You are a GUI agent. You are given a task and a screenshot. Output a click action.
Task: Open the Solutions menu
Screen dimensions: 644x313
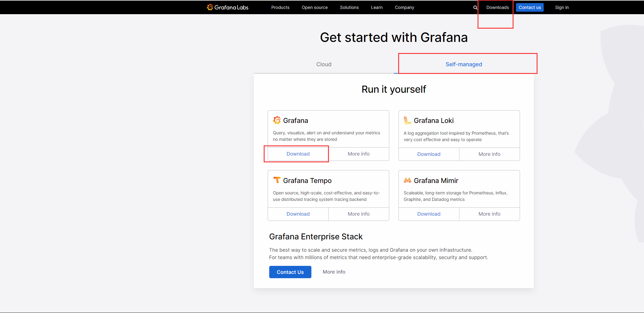[349, 7]
